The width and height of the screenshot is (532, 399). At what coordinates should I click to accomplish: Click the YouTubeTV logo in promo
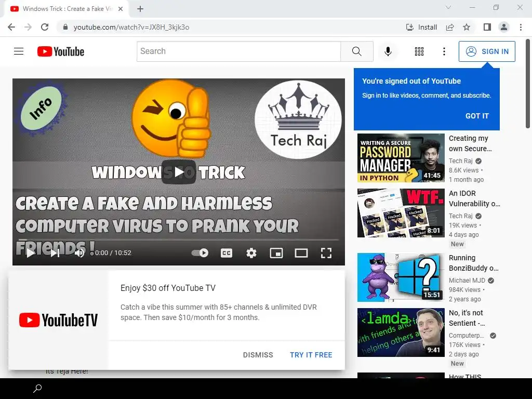(x=58, y=320)
